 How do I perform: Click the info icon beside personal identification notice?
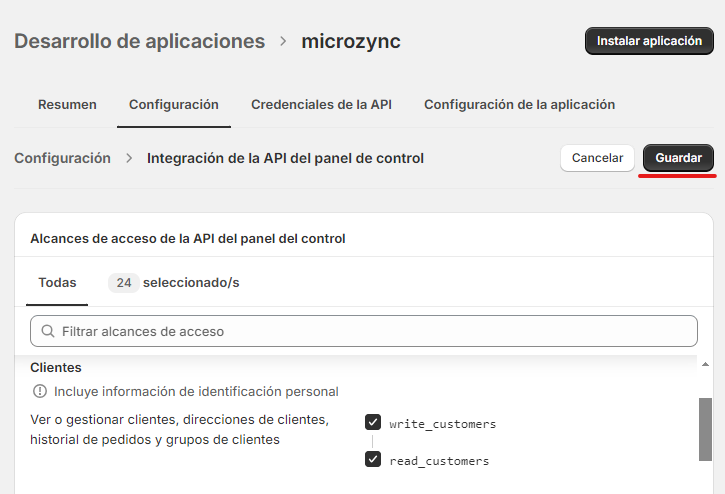pos(40,391)
